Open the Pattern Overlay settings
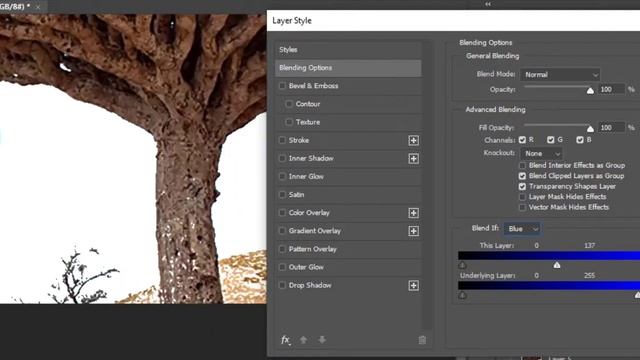640x360 pixels. (x=313, y=249)
